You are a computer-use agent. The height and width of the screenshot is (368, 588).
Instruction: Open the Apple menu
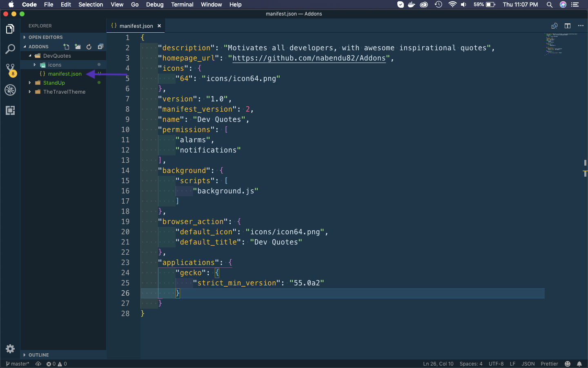click(11, 4)
